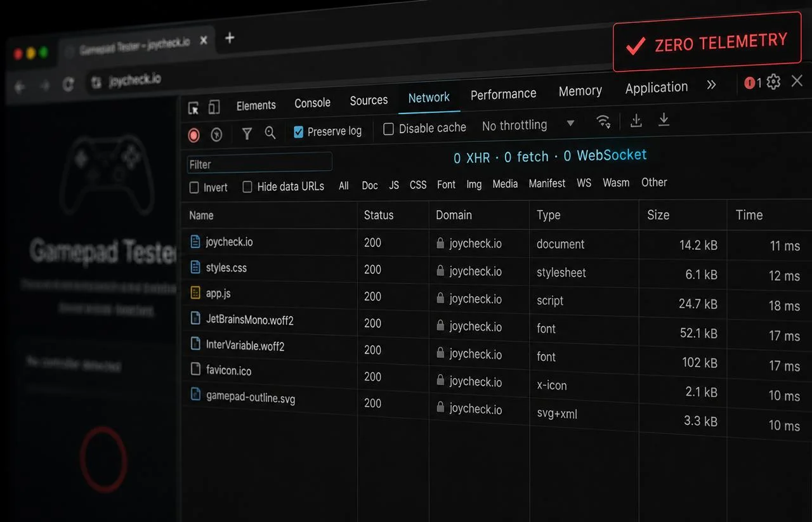The image size is (812, 522).
Task: Show more DevTools tabs with chevrons
Action: tap(711, 85)
